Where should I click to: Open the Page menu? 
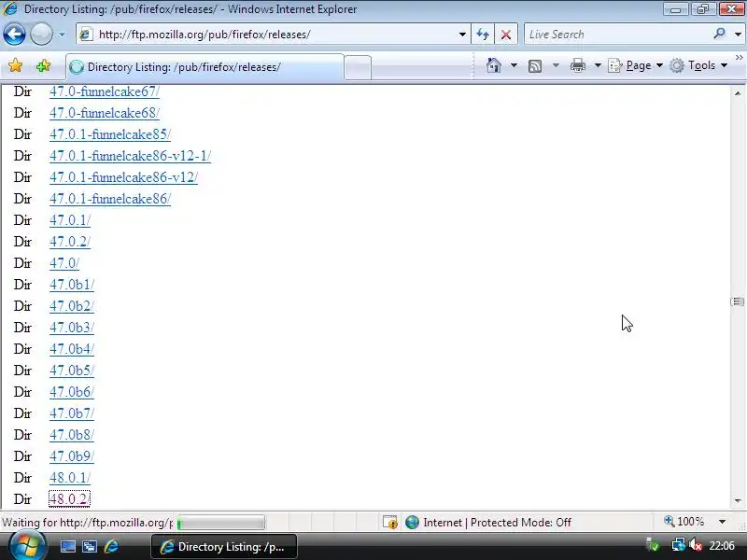[x=636, y=65]
